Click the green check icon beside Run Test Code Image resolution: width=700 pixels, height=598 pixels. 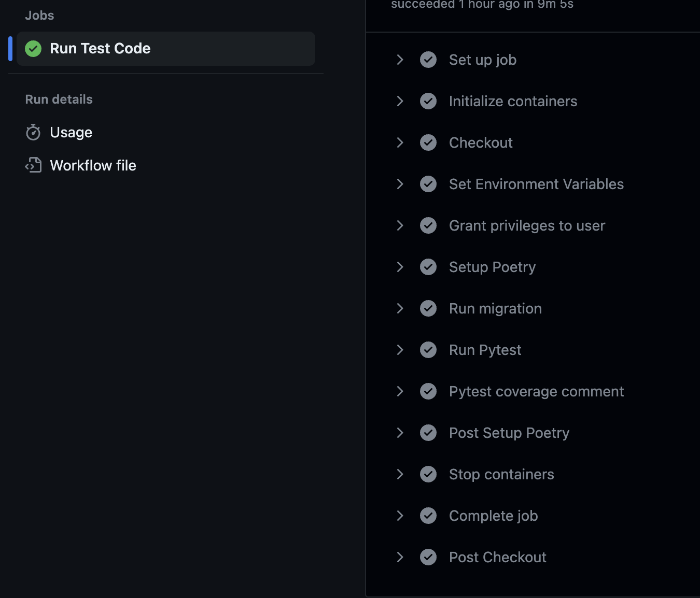coord(33,48)
